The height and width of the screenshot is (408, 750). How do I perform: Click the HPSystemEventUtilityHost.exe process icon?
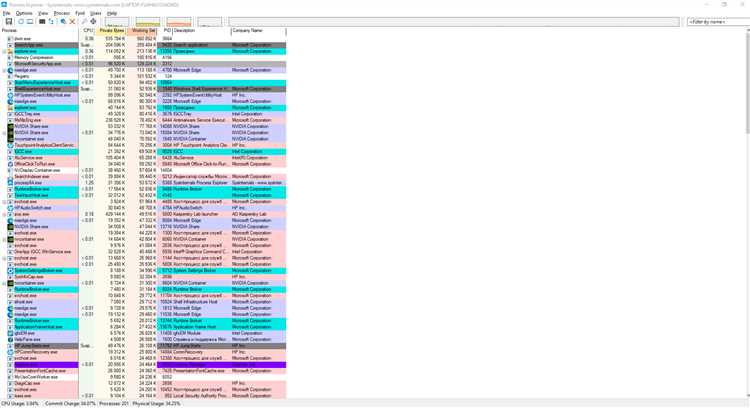pyautogui.click(x=10, y=95)
